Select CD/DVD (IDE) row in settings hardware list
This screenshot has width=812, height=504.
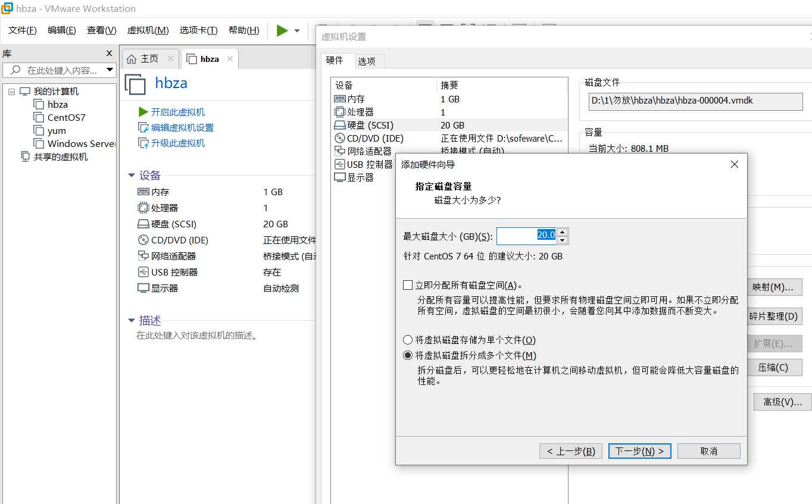click(x=449, y=138)
